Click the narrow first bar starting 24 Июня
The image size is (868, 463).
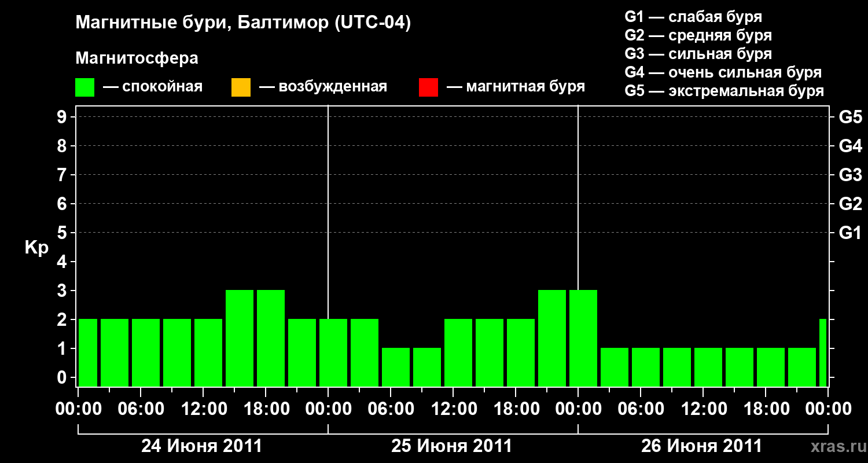(88, 352)
